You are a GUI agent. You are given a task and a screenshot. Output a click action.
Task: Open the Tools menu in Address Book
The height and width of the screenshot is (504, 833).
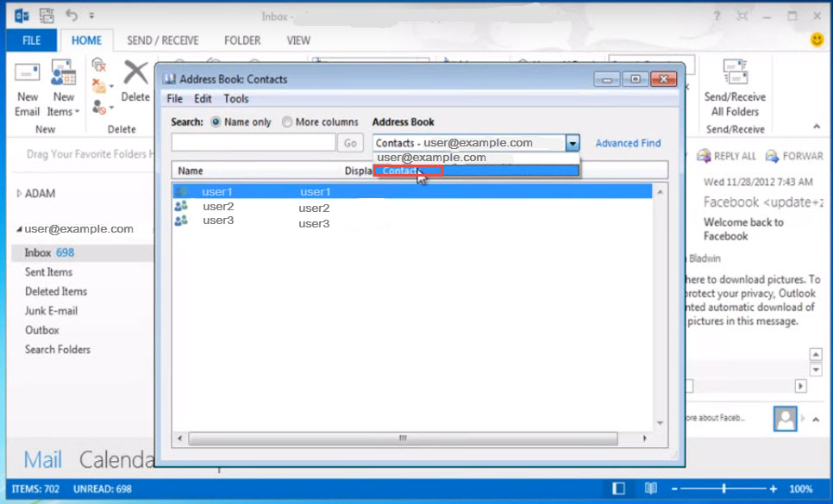click(x=236, y=99)
